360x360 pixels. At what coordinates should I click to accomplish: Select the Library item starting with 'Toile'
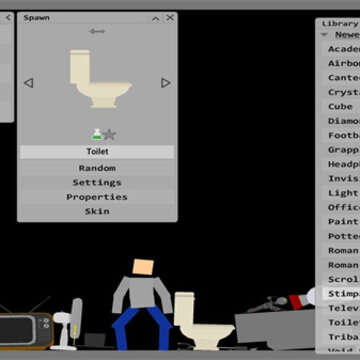coord(341,323)
